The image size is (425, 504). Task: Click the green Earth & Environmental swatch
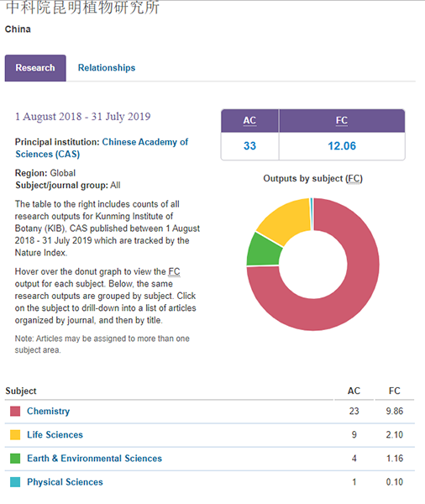point(15,459)
